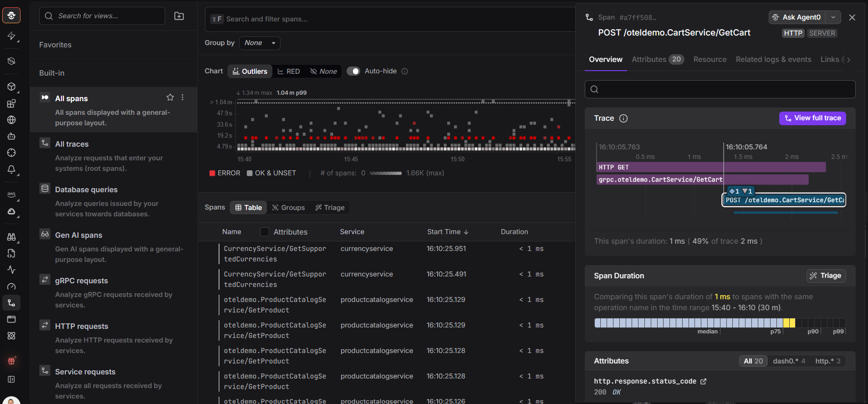The width and height of the screenshot is (868, 404).
Task: Click the Ask Agent0 button
Action: pyautogui.click(x=797, y=17)
